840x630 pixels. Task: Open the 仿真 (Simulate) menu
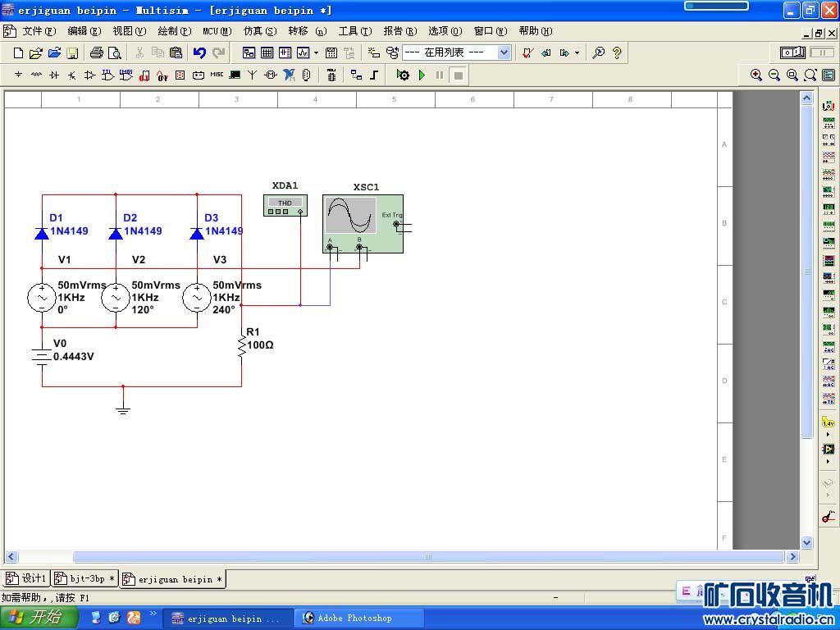click(x=260, y=31)
